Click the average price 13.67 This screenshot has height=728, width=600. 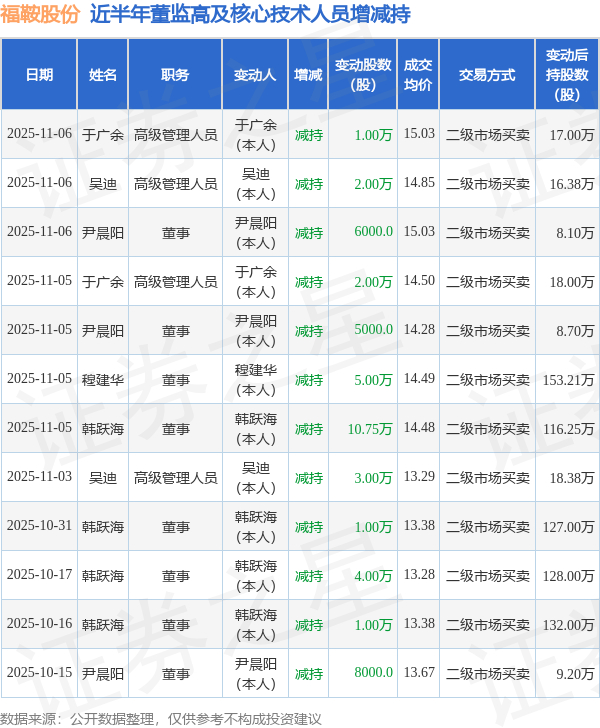[x=419, y=672]
